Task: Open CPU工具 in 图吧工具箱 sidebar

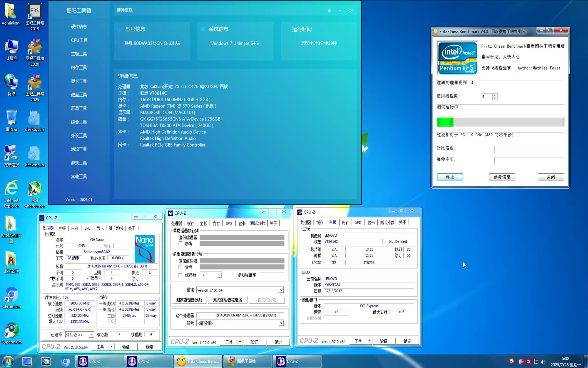Action: (79, 40)
